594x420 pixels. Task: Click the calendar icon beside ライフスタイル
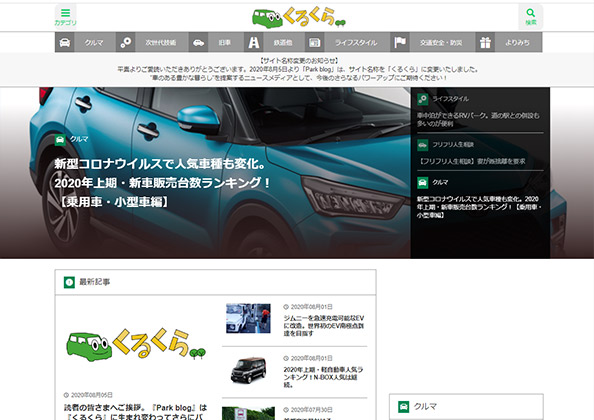click(x=314, y=42)
